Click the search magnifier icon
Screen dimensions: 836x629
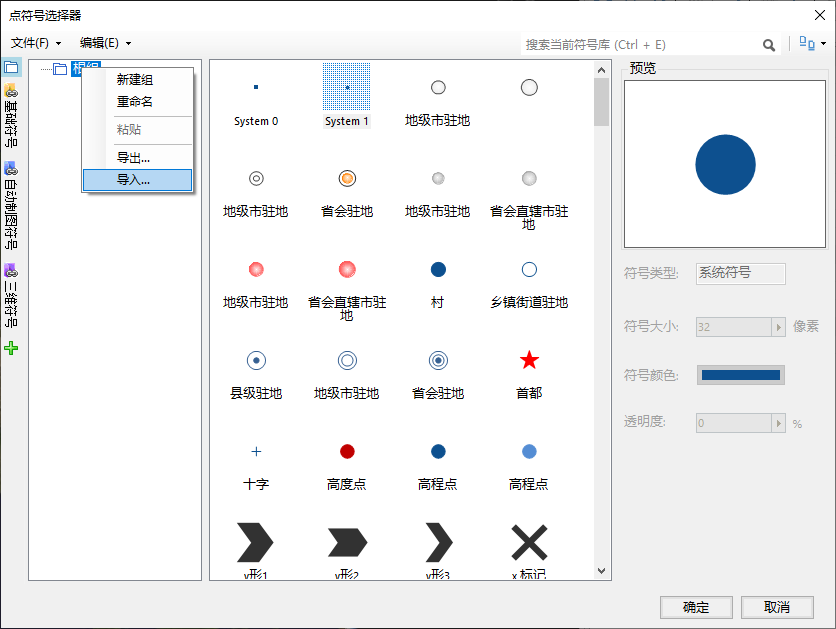pos(769,45)
